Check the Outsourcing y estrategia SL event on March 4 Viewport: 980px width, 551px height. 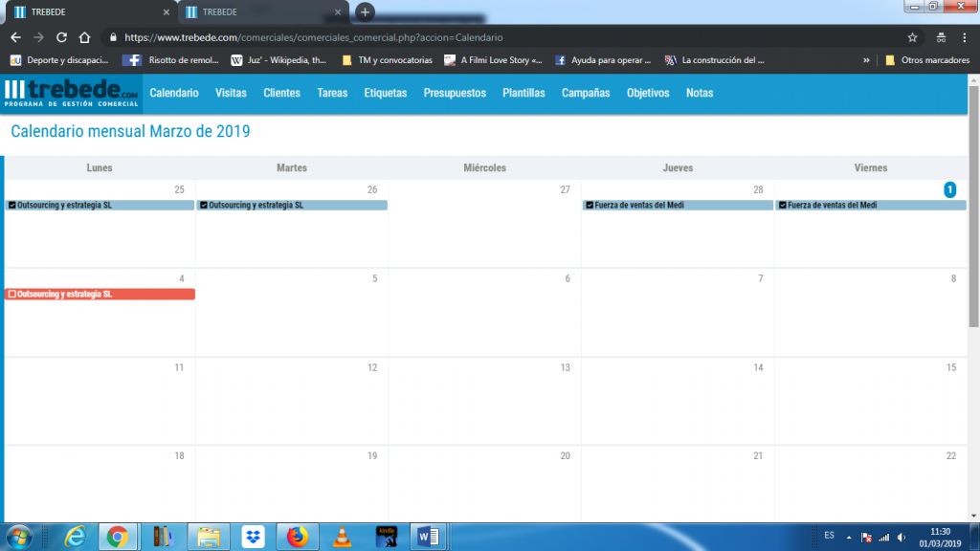11,294
